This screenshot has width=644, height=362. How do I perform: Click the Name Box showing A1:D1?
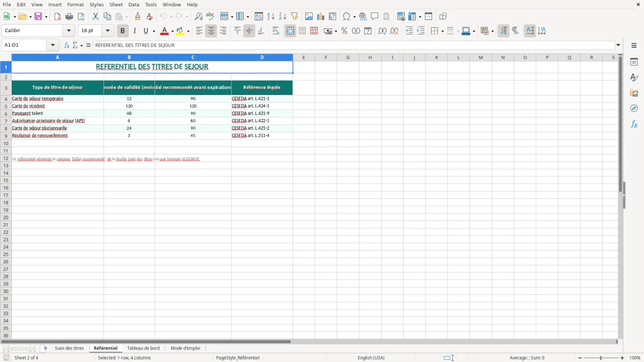(x=25, y=45)
